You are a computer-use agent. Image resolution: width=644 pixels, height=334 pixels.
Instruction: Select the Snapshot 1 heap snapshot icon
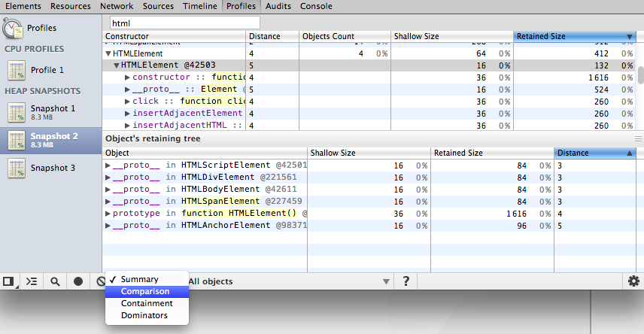point(17,113)
